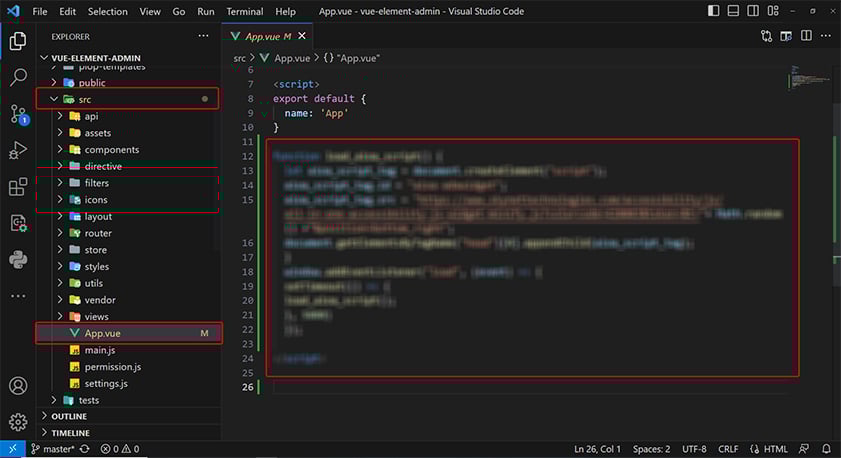Synchronize changes icon in status bar

tap(85, 449)
